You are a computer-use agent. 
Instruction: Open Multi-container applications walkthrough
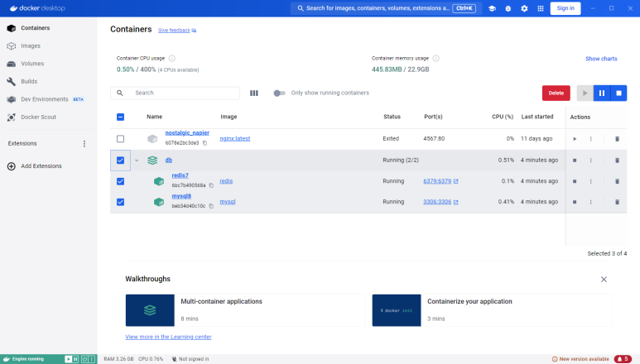245,310
